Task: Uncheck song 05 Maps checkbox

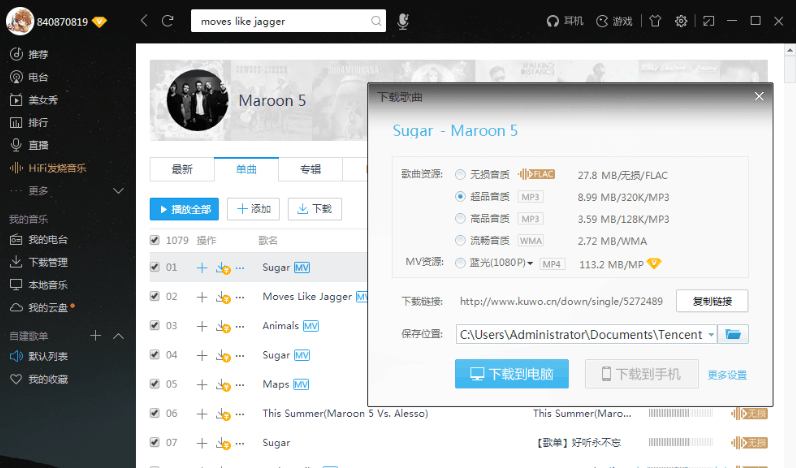Action: coord(155,384)
